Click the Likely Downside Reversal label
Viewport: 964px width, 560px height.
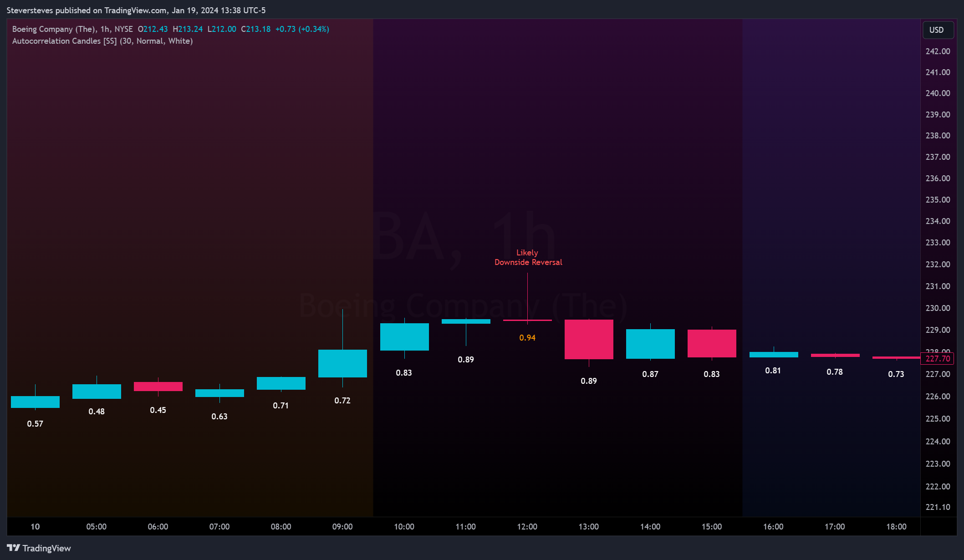pos(528,257)
